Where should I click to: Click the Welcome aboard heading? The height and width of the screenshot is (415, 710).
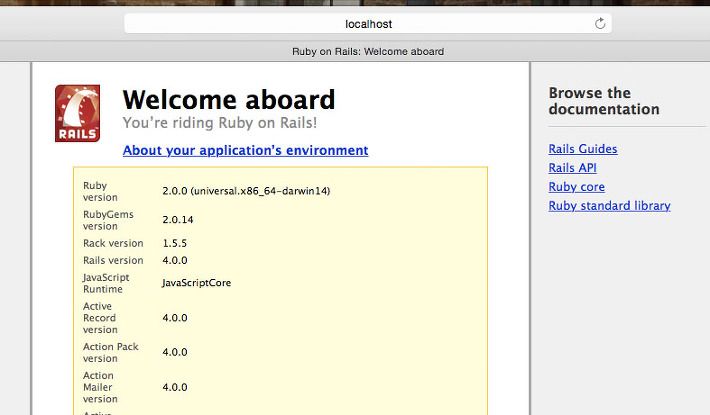coord(229,100)
